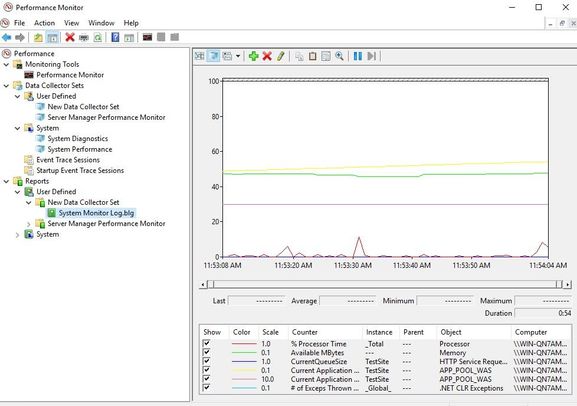This screenshot has width=577, height=406.
Task: Select System Diagnostics collector set
Action: coord(78,139)
